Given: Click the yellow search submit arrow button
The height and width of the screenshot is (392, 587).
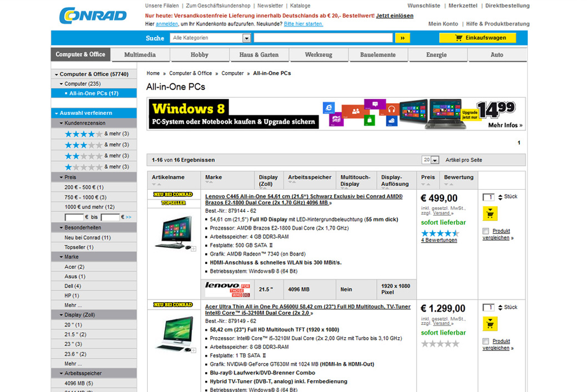Looking at the screenshot, I should [x=402, y=38].
